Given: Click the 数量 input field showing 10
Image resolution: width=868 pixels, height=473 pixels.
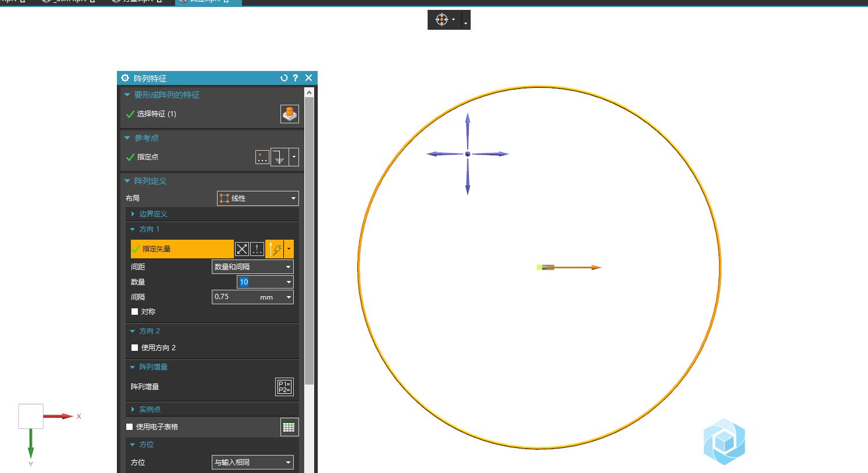Looking at the screenshot, I should click(260, 282).
